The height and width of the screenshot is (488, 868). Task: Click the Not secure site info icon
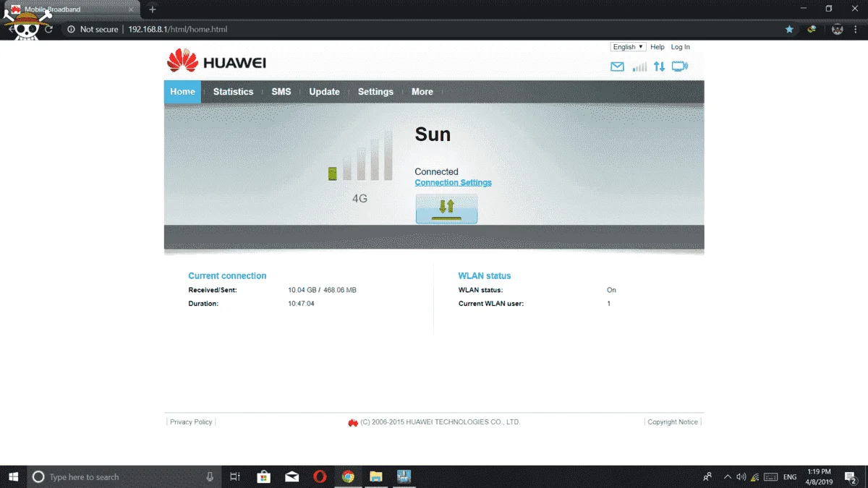coord(71,30)
